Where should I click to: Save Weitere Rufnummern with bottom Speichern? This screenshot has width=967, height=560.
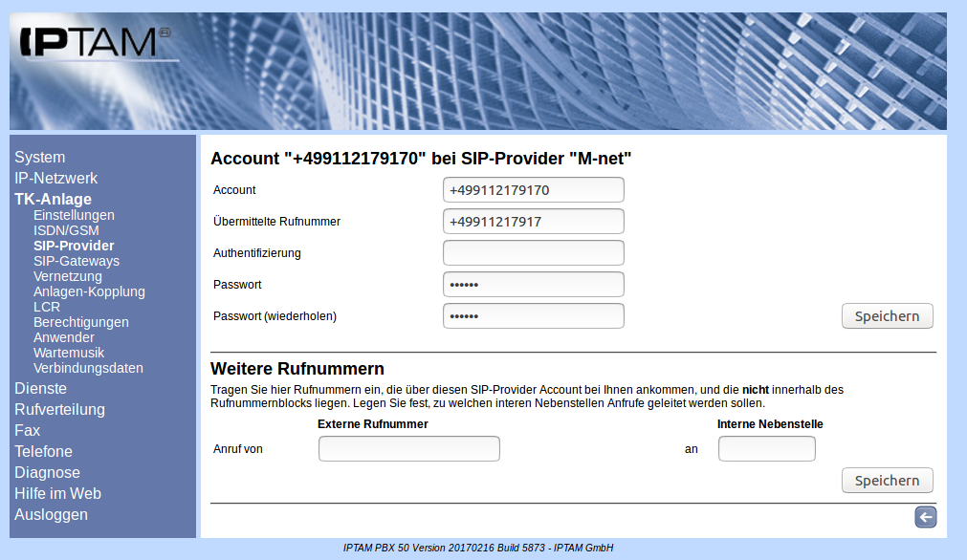tap(887, 481)
